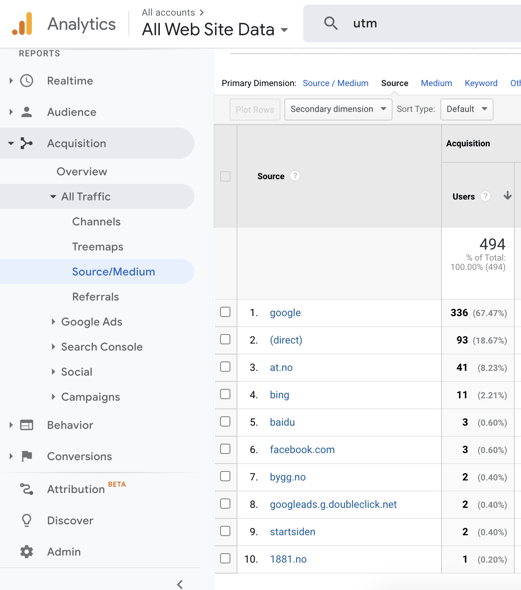Check the box for googleads.g.doubleclick.net row
The image size is (521, 590).
click(225, 503)
